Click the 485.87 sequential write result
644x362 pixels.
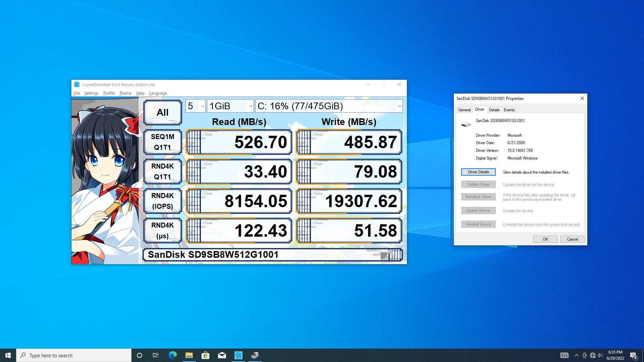(x=349, y=142)
